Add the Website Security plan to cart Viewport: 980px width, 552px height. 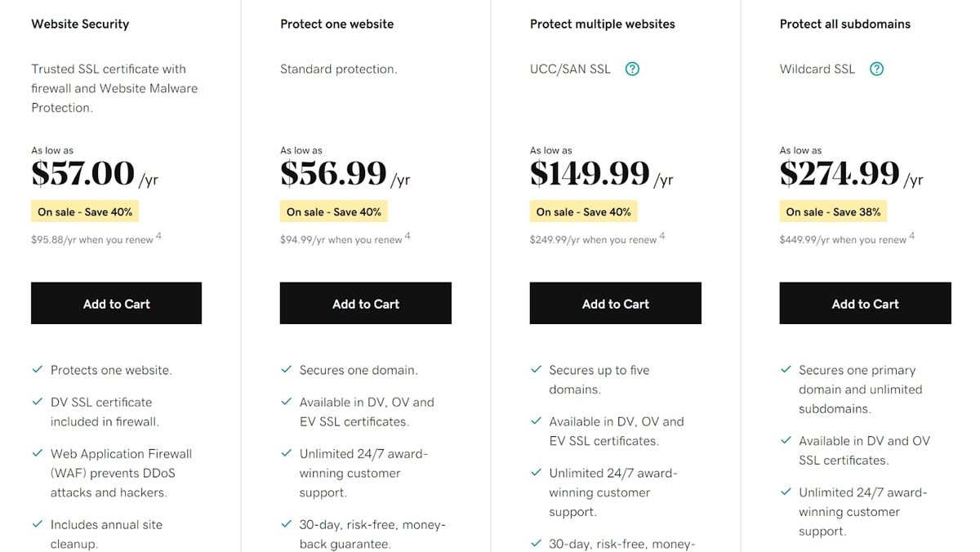[x=116, y=303]
